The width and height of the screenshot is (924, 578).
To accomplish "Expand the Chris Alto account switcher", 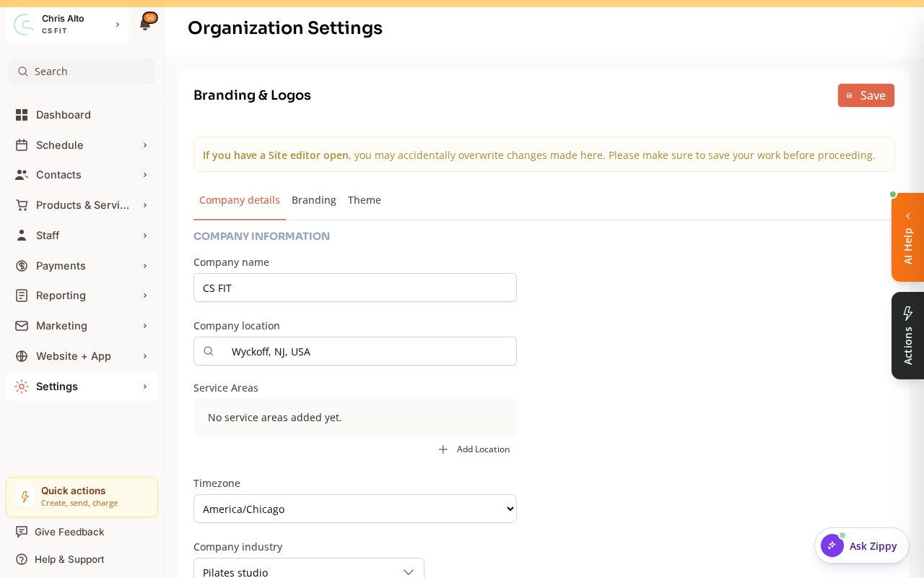I will tap(118, 25).
